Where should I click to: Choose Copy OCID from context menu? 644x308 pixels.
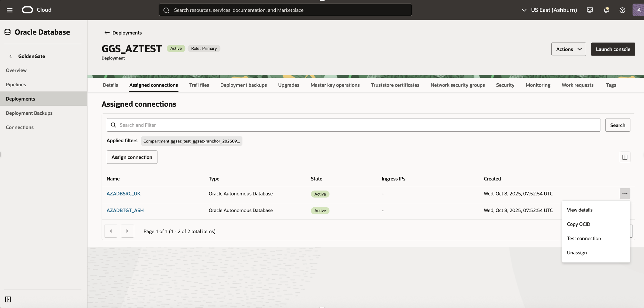[596, 224]
